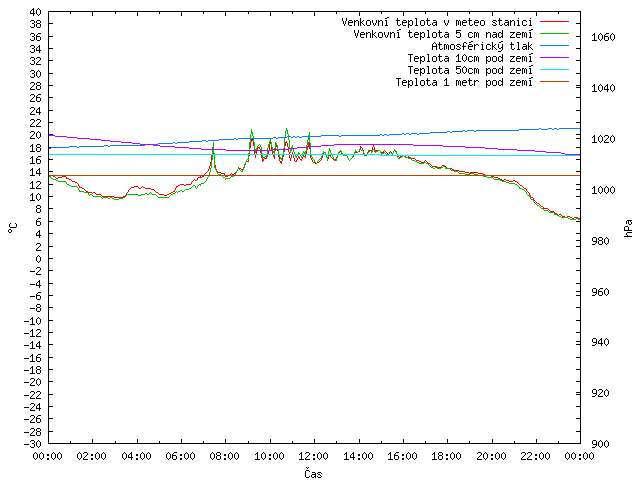Click x-axis tick label '14:00'

358,456
